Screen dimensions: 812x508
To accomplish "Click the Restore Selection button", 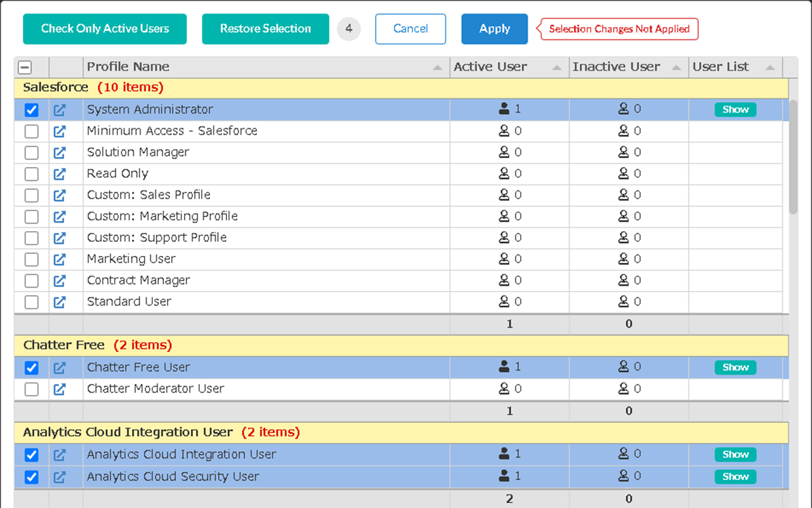I will click(x=265, y=29).
